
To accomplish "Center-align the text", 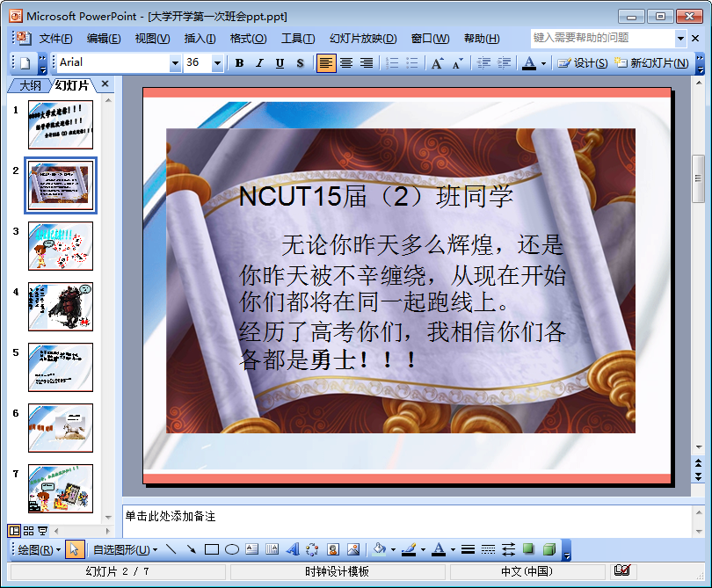I will 346,63.
